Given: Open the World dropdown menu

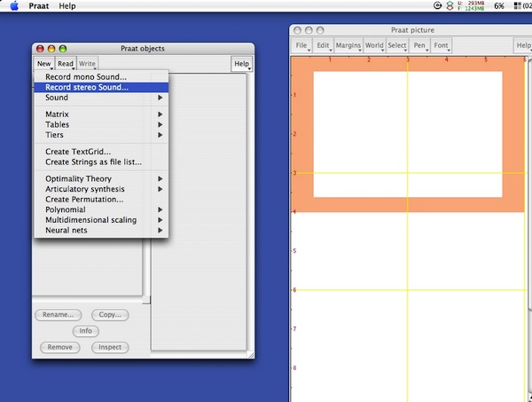Looking at the screenshot, I should [373, 44].
